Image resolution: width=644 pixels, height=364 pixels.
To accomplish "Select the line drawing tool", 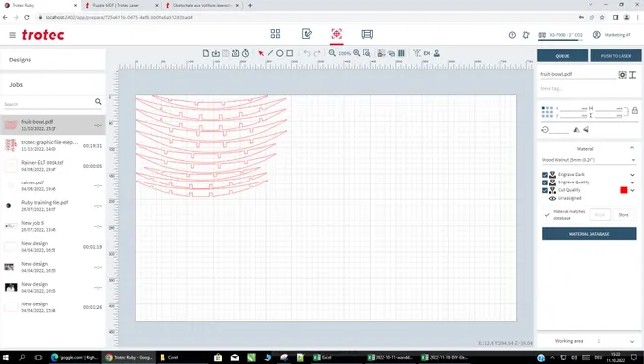I will click(x=270, y=53).
